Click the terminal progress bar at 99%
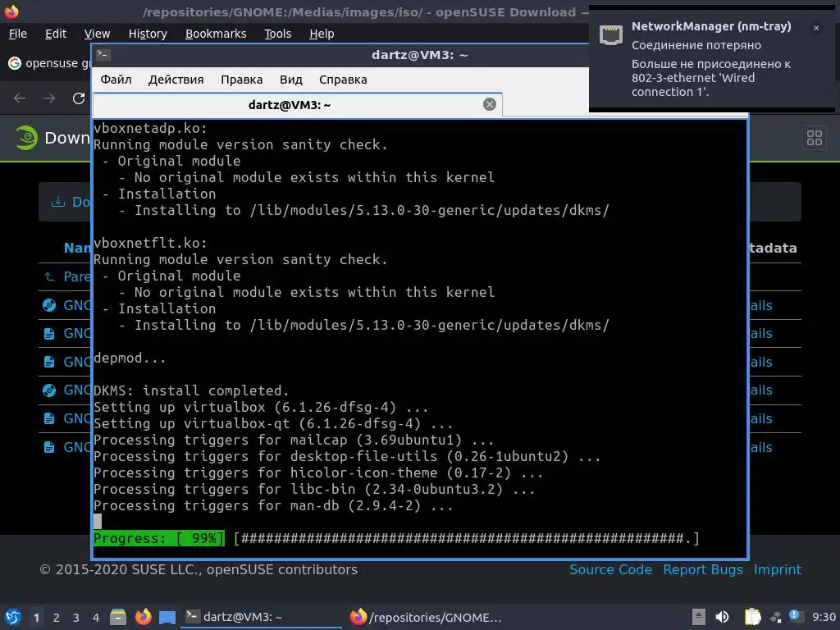The height and width of the screenshot is (630, 840). tap(396, 538)
